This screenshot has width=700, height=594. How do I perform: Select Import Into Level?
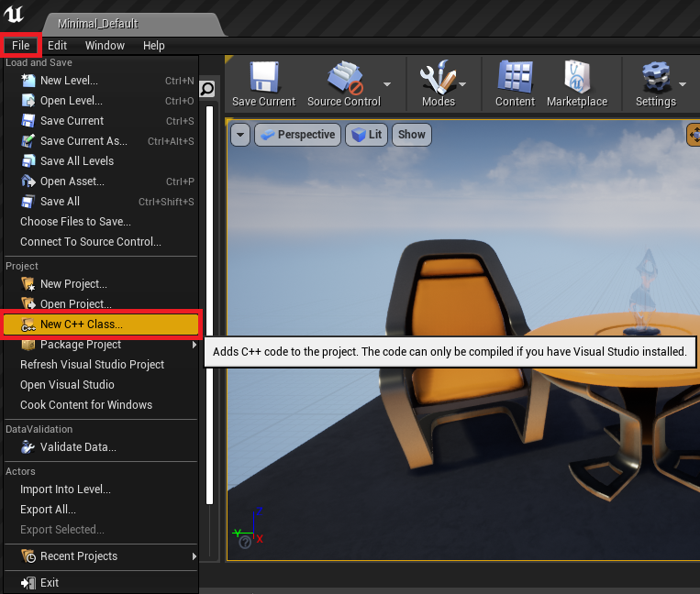pyautogui.click(x=101, y=489)
